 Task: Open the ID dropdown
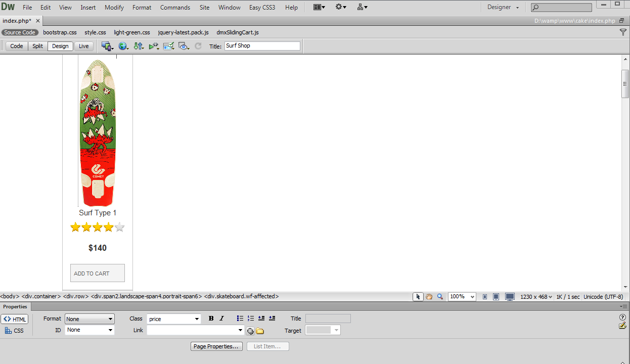coord(89,330)
